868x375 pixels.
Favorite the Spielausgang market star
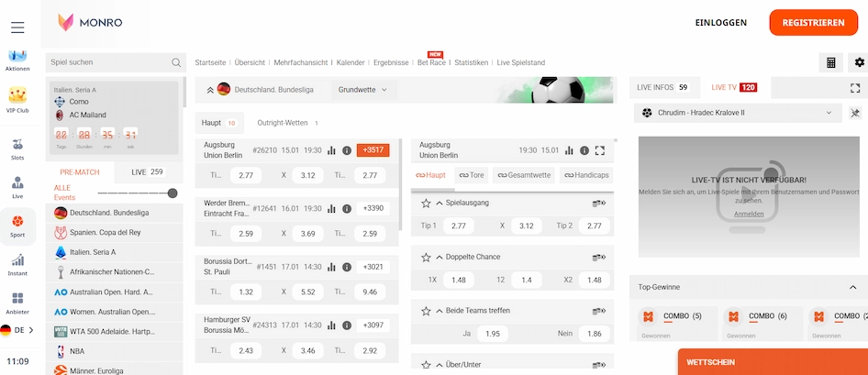coord(426,203)
